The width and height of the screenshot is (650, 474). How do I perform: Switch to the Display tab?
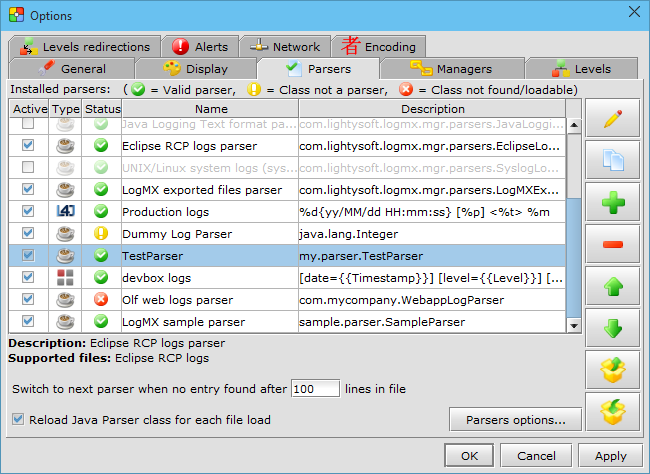point(196,68)
